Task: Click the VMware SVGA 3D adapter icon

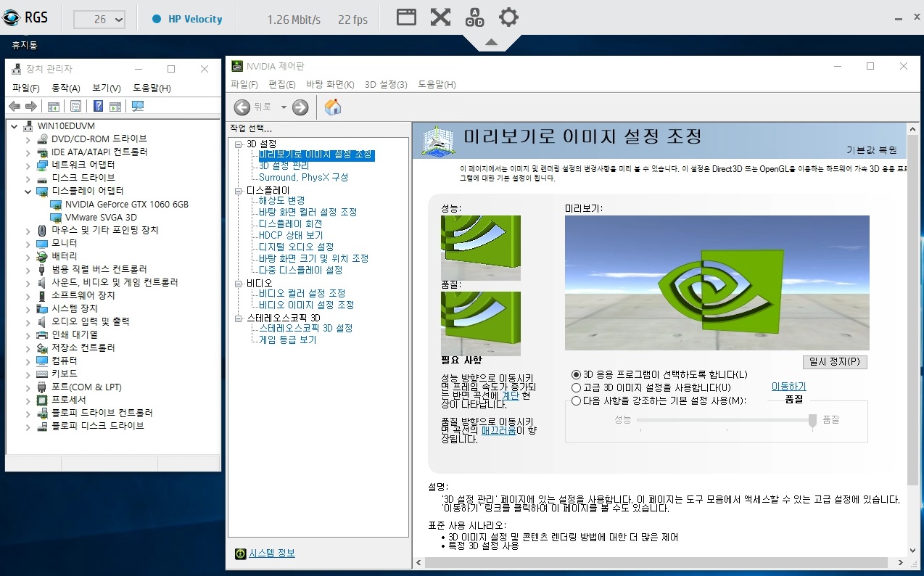Action: tap(55, 217)
